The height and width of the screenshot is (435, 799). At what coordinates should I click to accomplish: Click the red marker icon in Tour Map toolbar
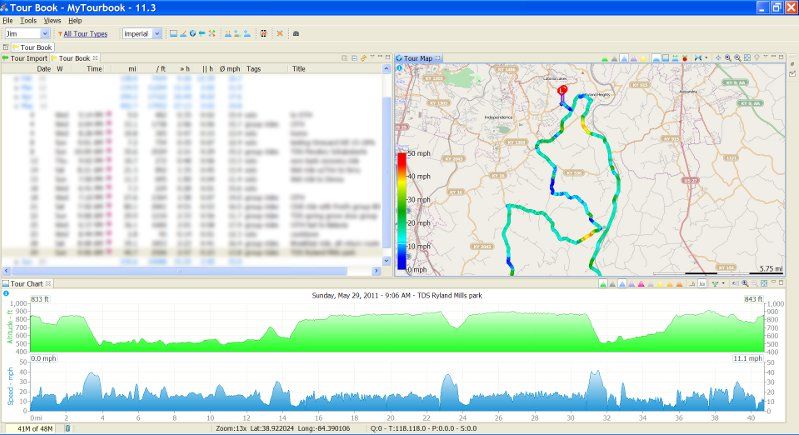685,59
